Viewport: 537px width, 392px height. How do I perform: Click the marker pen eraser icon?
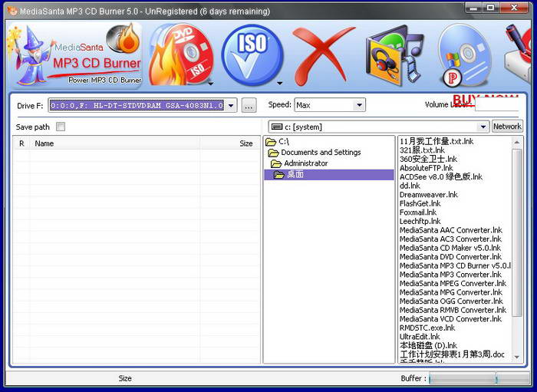point(517,53)
